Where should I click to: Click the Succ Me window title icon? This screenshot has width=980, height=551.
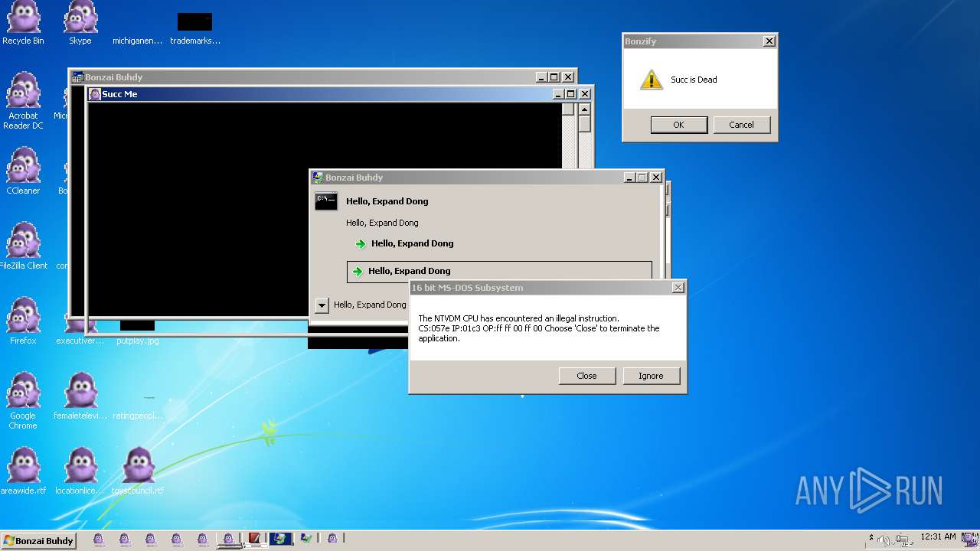95,94
